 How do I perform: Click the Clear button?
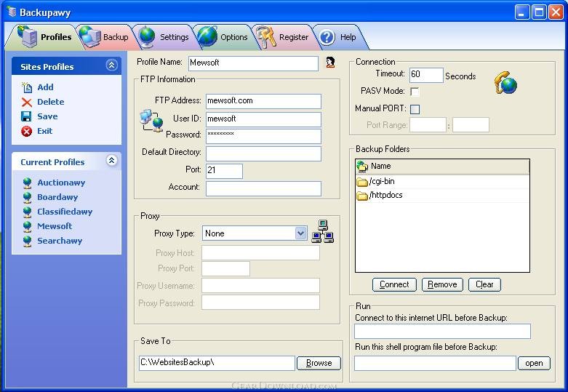point(484,284)
